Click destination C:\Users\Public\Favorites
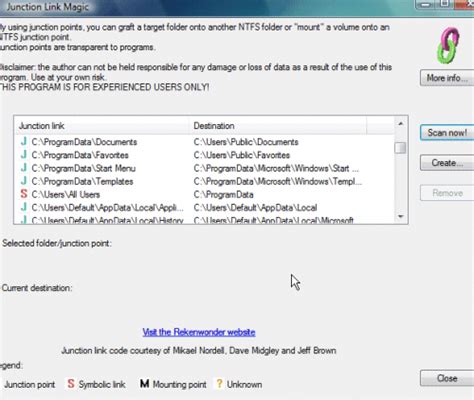This screenshot has height=400, width=474. 242,155
